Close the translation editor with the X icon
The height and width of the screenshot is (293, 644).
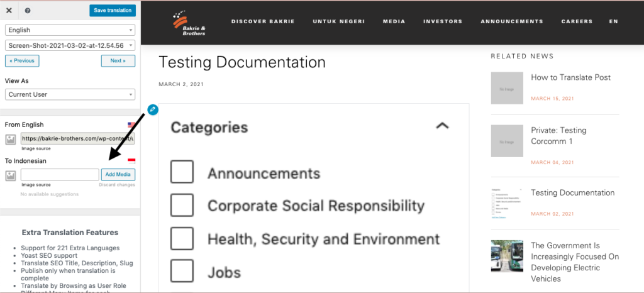tap(9, 11)
